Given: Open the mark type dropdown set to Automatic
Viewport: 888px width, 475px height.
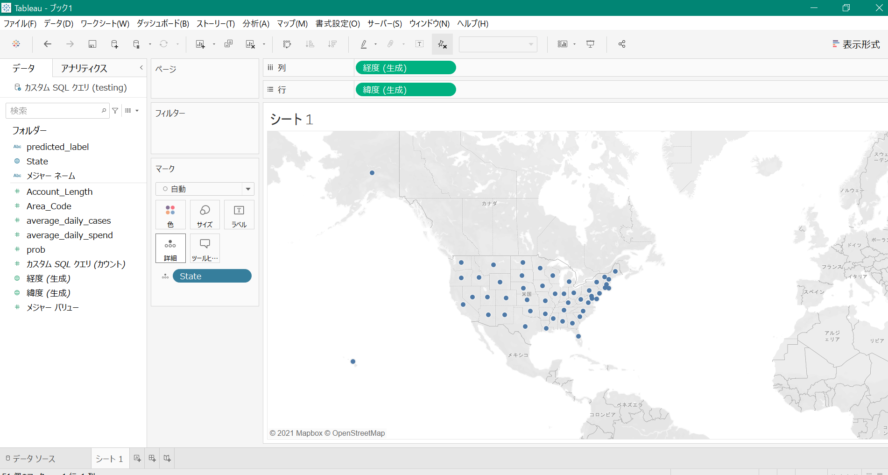Looking at the screenshot, I should [x=204, y=189].
